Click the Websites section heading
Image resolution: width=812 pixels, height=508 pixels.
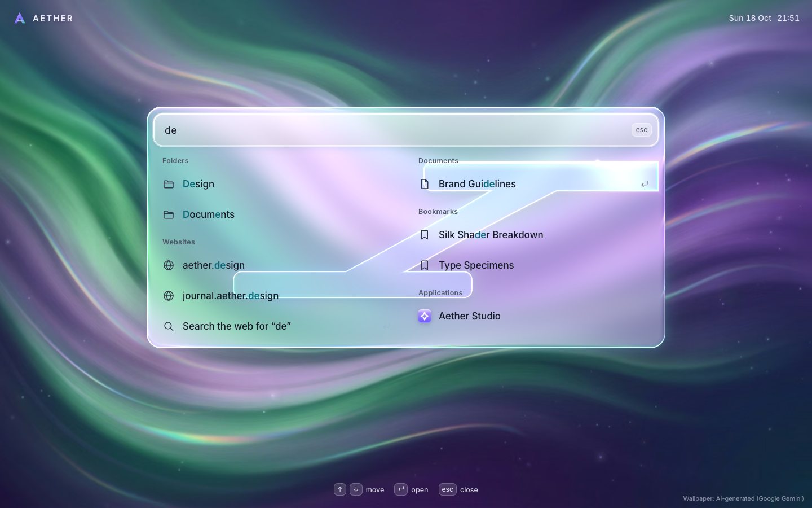179,242
